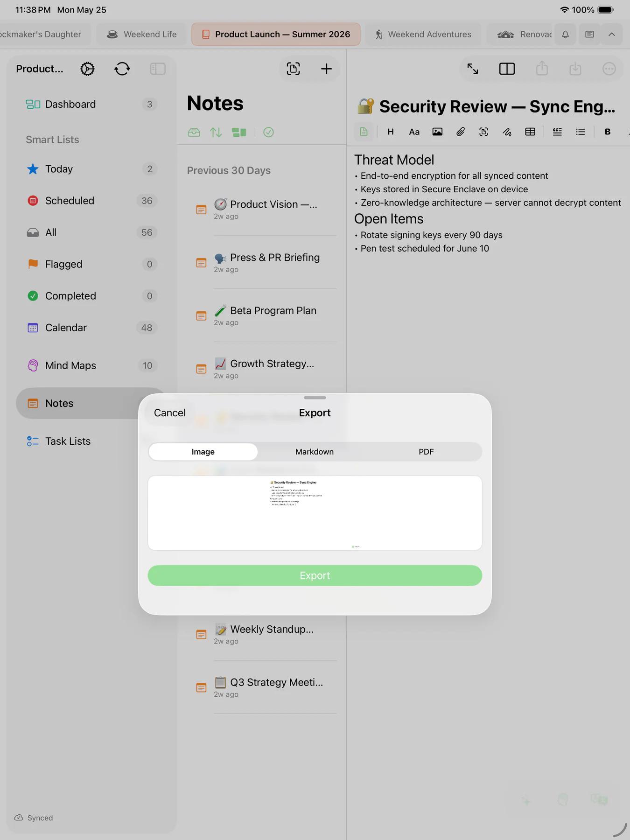Tap the sync arrows icon
This screenshot has height=840, width=630.
click(x=122, y=69)
